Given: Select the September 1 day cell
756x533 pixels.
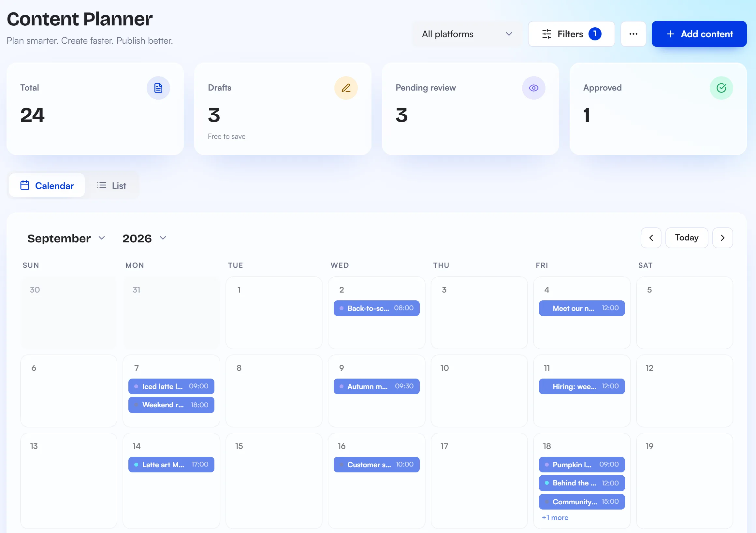Looking at the screenshot, I should (x=274, y=312).
